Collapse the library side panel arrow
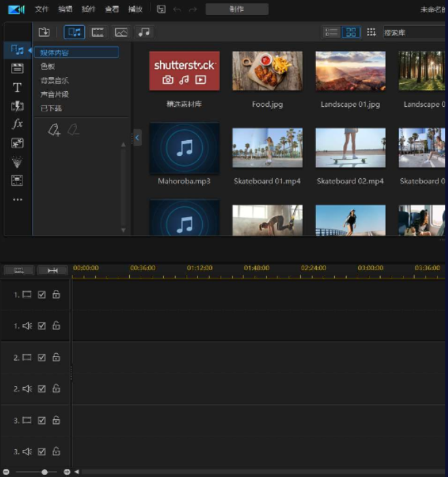The height and width of the screenshot is (477, 448). 137,138
